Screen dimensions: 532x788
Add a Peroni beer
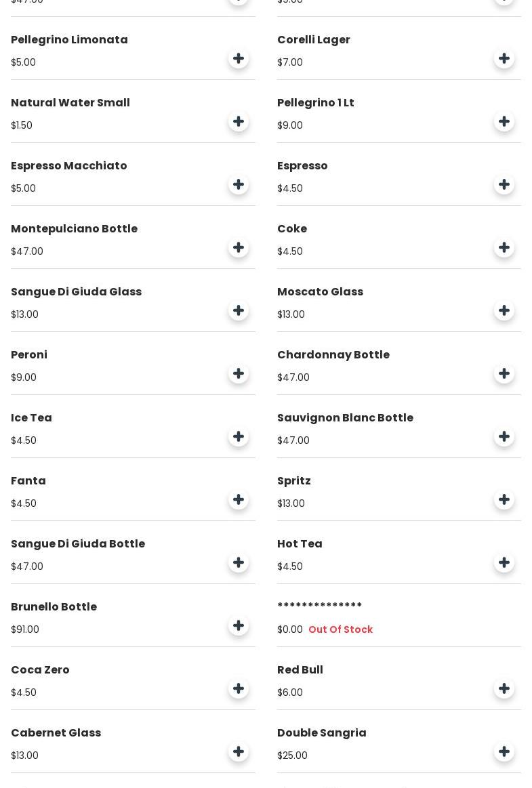pos(239,374)
